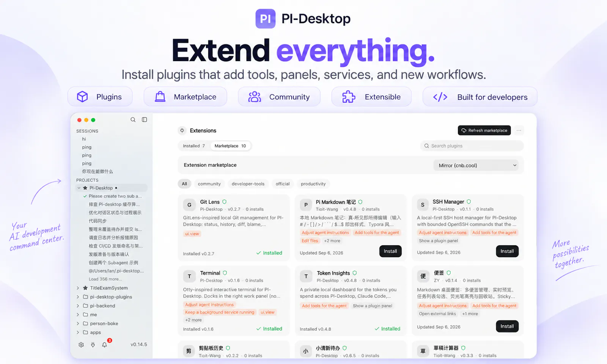This screenshot has width=607, height=364.
Task: Select the All category filter
Action: coord(184,184)
